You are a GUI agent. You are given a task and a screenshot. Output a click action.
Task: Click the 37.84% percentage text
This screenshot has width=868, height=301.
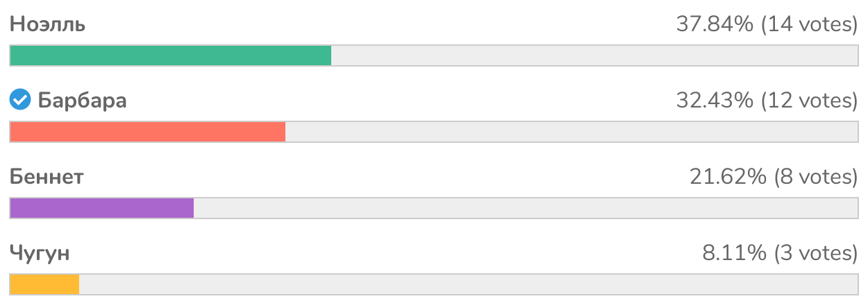click(x=715, y=25)
